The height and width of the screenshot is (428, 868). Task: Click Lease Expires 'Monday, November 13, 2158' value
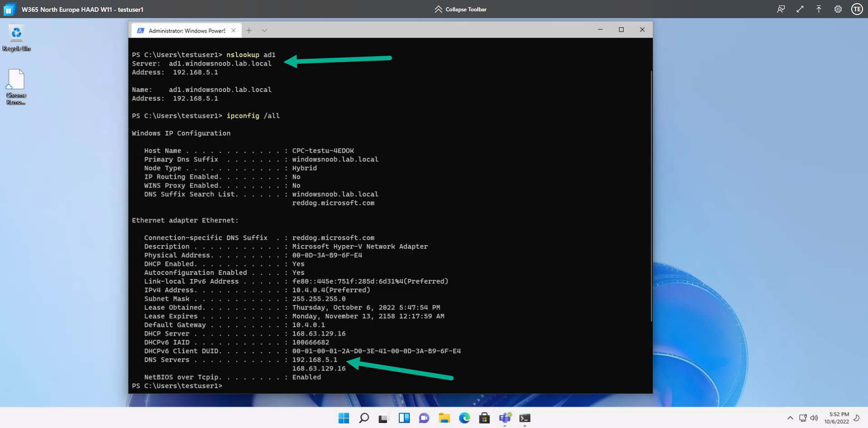click(x=369, y=316)
